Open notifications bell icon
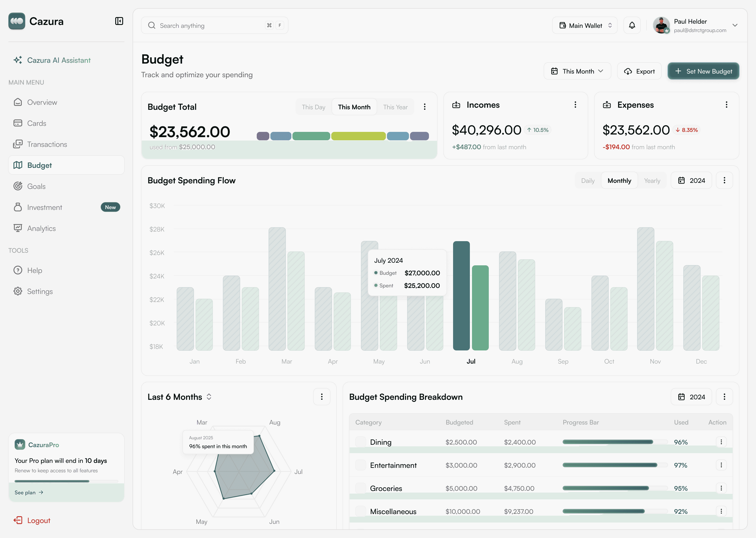The image size is (756, 538). [x=632, y=25]
